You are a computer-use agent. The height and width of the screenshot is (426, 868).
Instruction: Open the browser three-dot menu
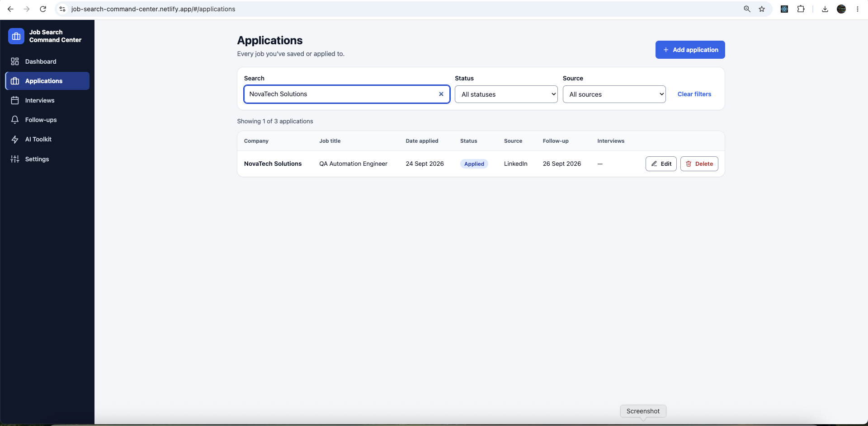(858, 9)
